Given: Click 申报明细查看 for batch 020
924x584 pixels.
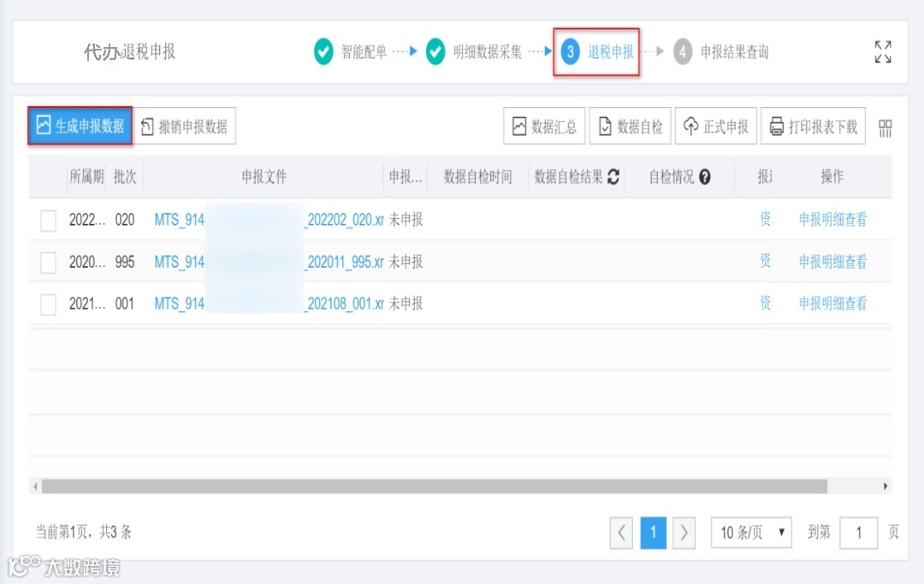Looking at the screenshot, I should tap(832, 220).
